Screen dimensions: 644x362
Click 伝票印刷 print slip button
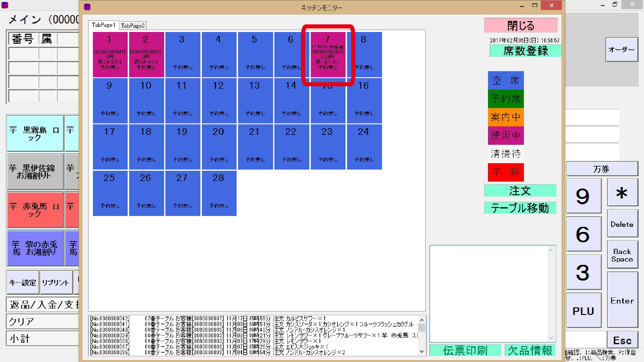pyautogui.click(x=465, y=350)
